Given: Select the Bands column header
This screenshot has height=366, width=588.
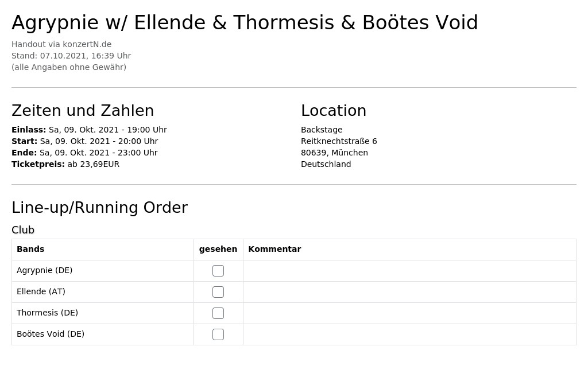Looking at the screenshot, I should point(30,249).
